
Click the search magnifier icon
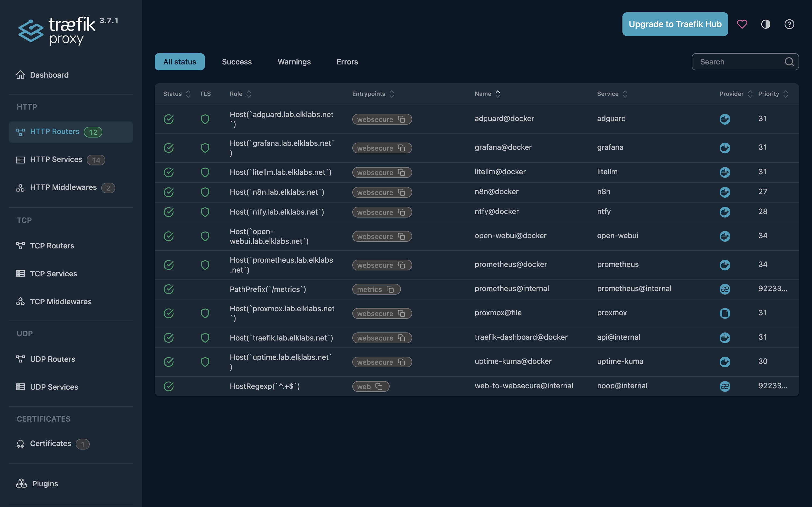coord(789,62)
